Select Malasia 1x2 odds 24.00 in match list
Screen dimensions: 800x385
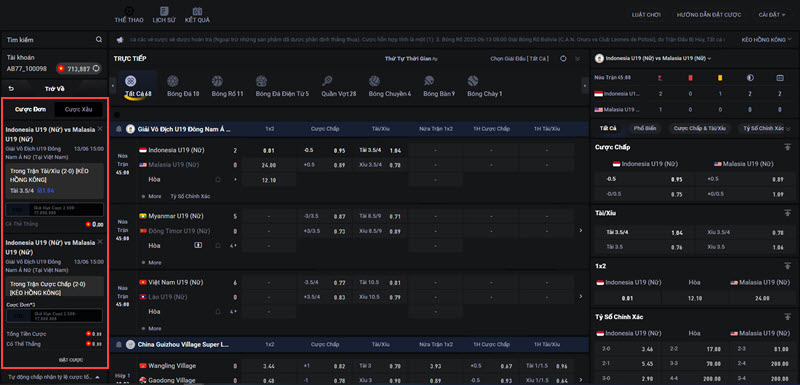tap(269, 165)
